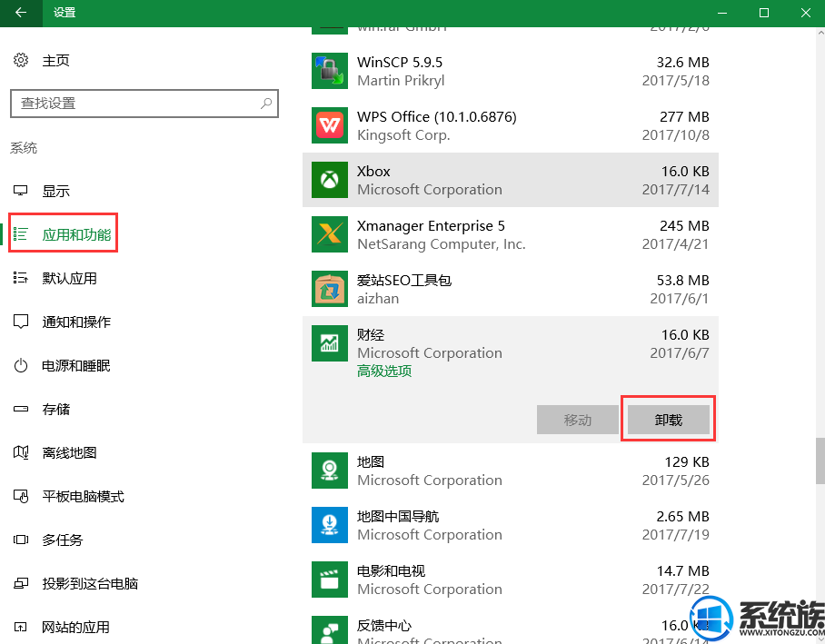Click the home gear icon

click(21, 60)
